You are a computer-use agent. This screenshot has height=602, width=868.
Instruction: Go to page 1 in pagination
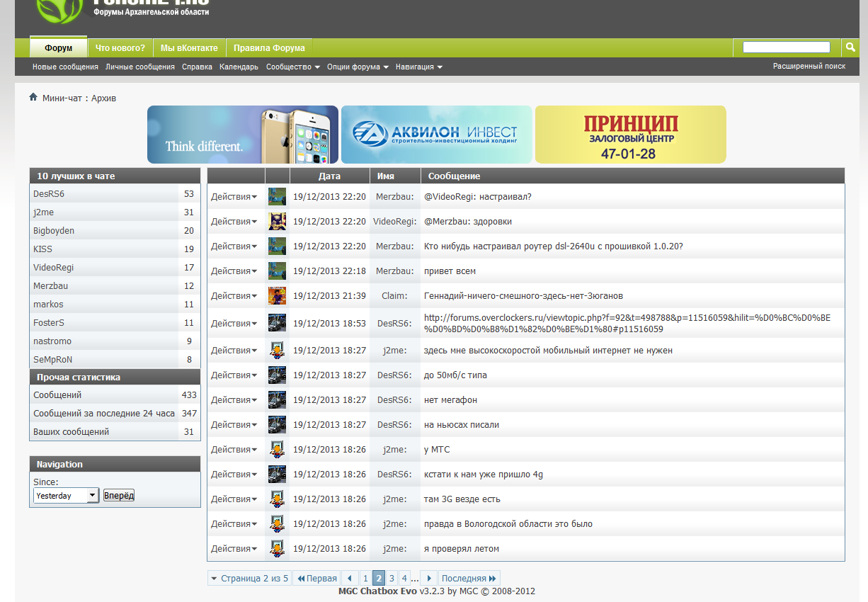click(365, 579)
